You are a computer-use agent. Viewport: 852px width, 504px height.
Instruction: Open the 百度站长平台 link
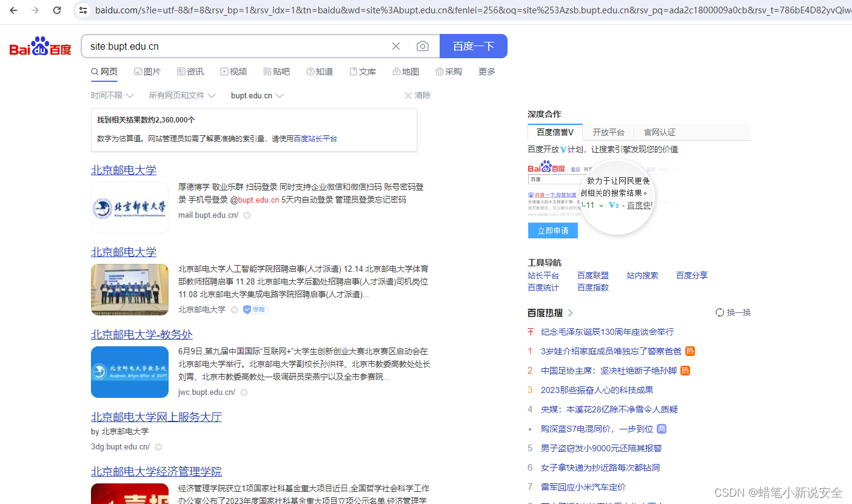[315, 138]
